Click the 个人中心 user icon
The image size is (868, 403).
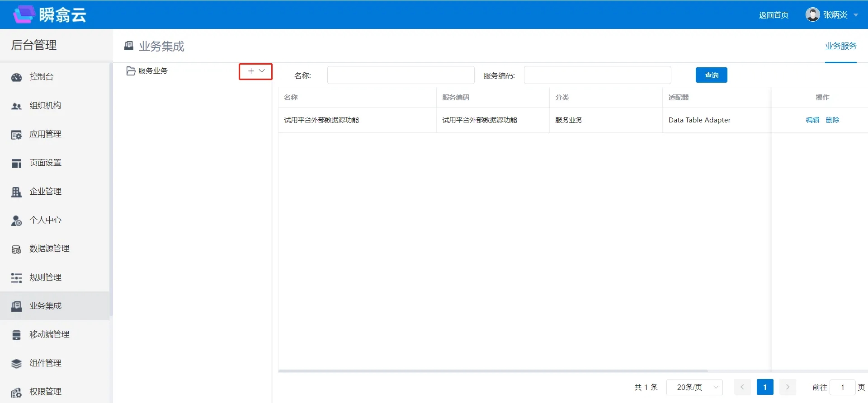(16, 220)
